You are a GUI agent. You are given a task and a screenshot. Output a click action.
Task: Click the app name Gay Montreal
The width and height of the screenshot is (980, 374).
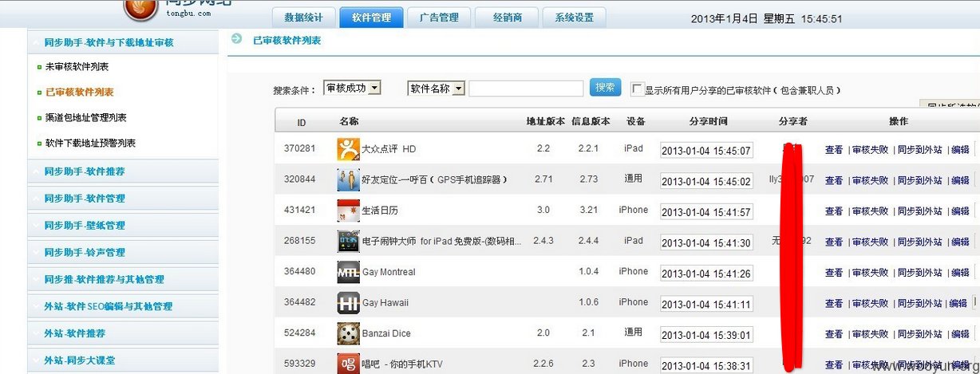point(389,272)
